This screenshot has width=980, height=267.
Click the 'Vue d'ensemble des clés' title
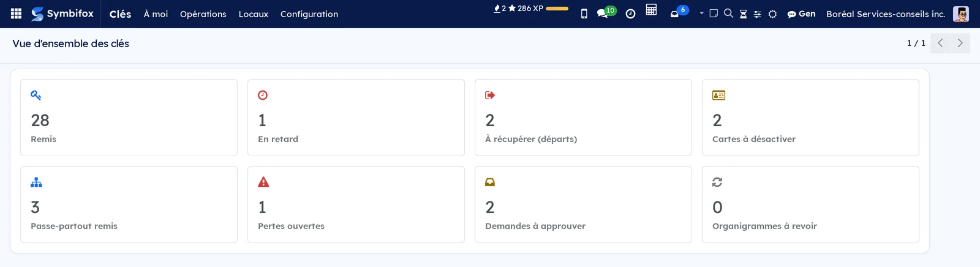(70, 43)
